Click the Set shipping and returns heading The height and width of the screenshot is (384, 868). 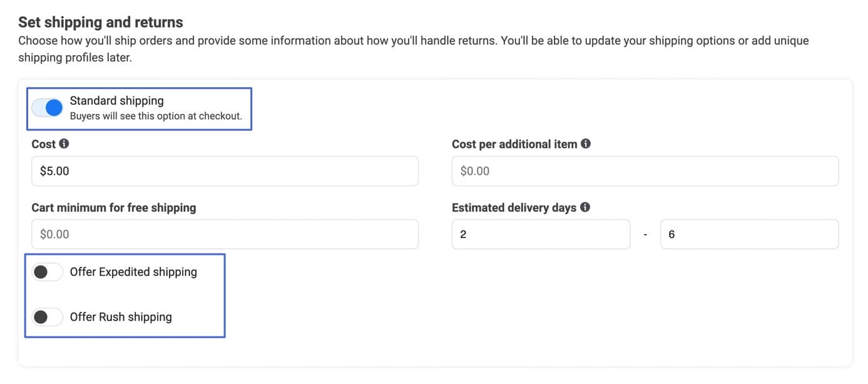point(100,22)
